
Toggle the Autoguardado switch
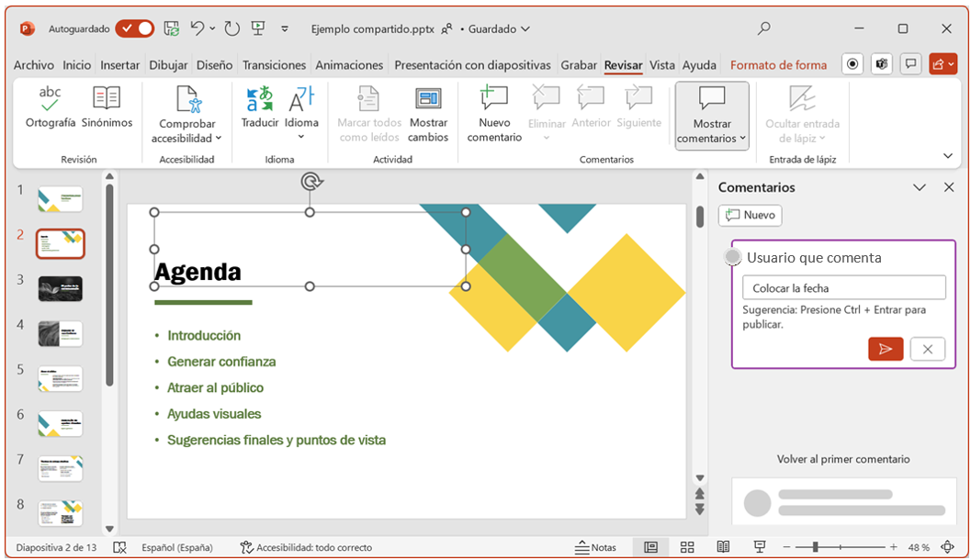[x=135, y=28]
